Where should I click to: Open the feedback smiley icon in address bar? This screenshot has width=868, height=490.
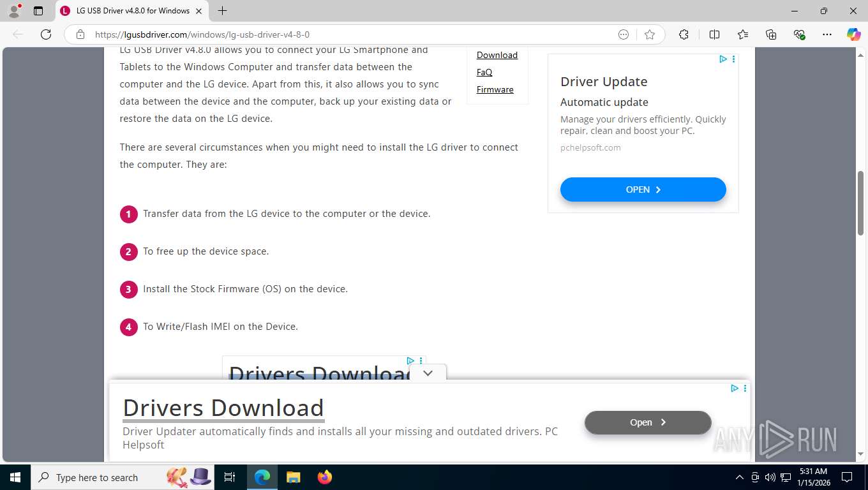point(624,34)
